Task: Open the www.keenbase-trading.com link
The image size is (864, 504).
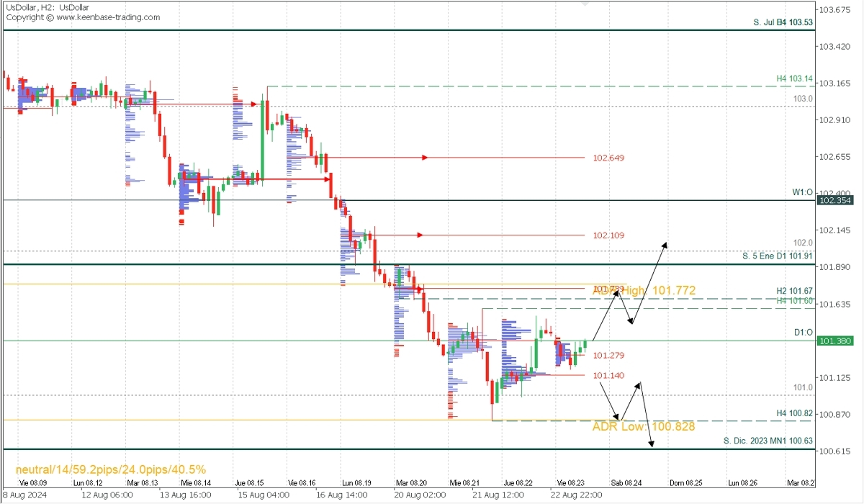Action: pyautogui.click(x=107, y=17)
